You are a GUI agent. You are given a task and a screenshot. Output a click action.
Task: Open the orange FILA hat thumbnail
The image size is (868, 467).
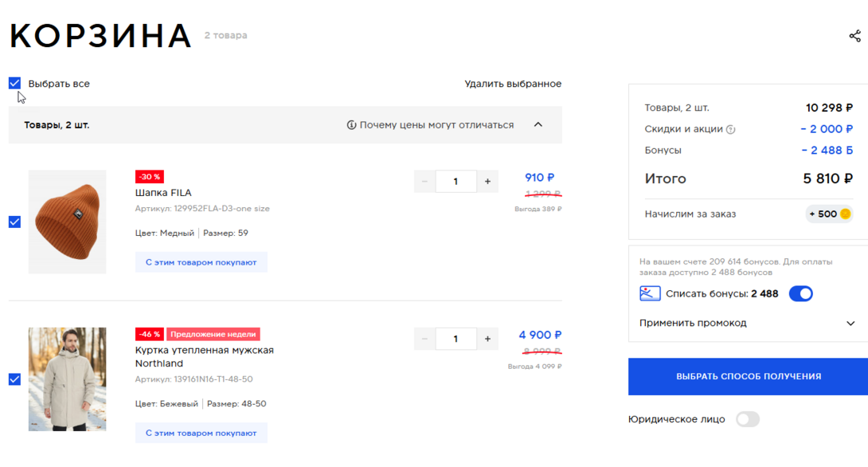click(x=67, y=222)
